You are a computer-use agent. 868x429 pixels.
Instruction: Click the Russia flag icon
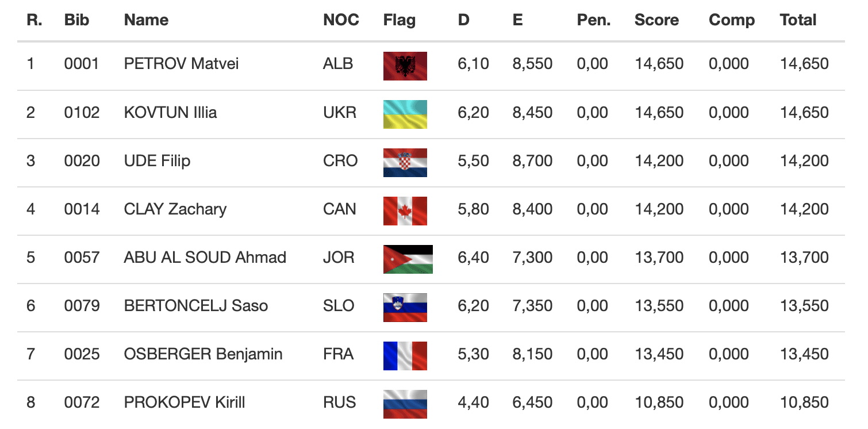coord(405,404)
